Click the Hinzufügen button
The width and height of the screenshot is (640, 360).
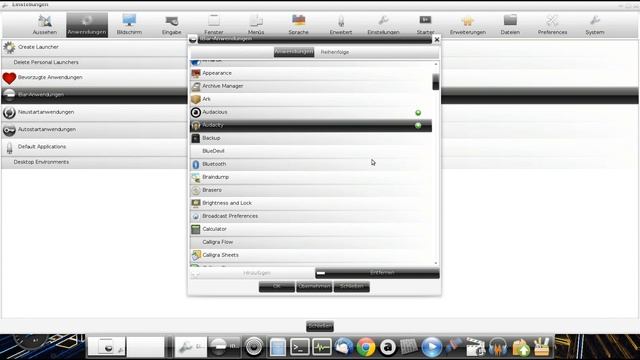coord(252,273)
